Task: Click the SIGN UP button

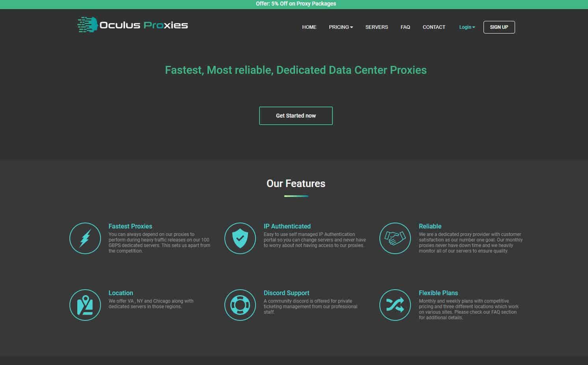Action: tap(499, 27)
